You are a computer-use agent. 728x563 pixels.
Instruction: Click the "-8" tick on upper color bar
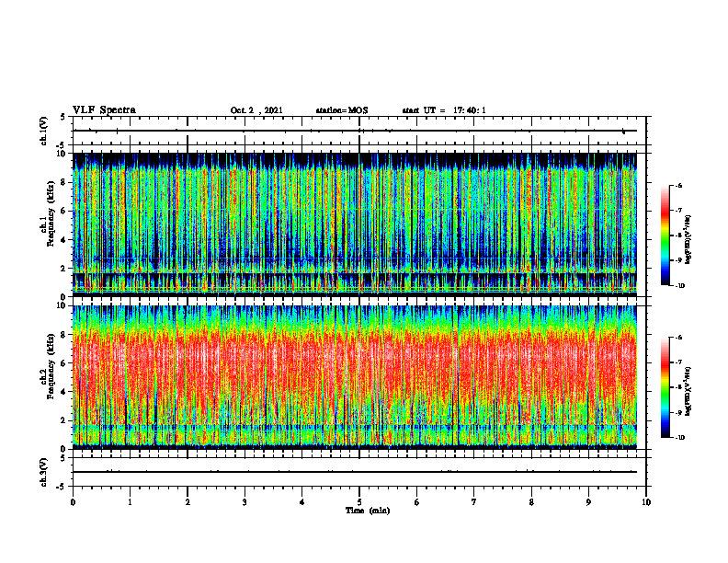(x=678, y=236)
